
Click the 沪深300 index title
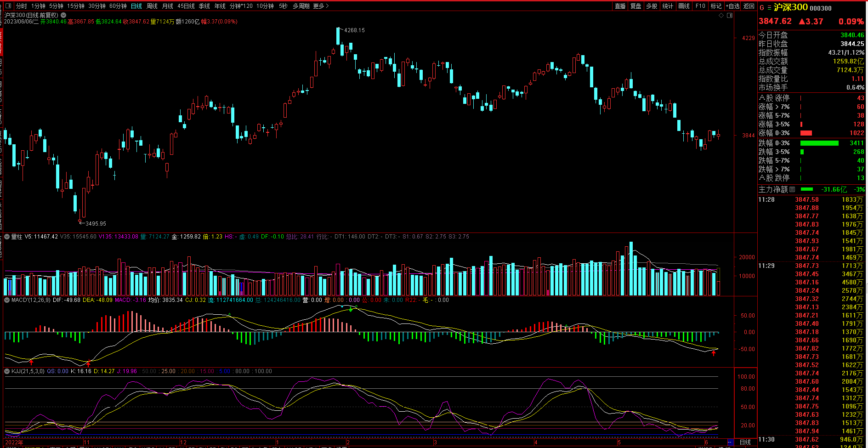click(790, 7)
